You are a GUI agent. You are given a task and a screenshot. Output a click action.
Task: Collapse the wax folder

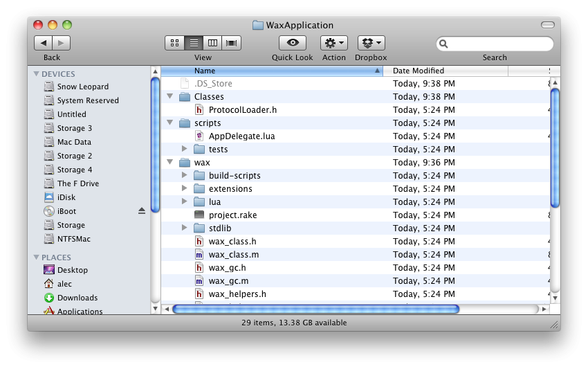[x=170, y=162]
